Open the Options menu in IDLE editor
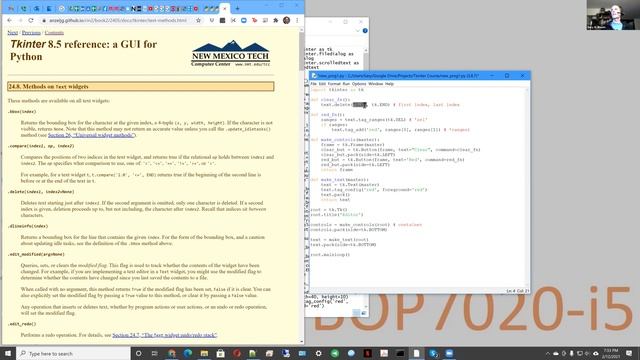 (359, 84)
